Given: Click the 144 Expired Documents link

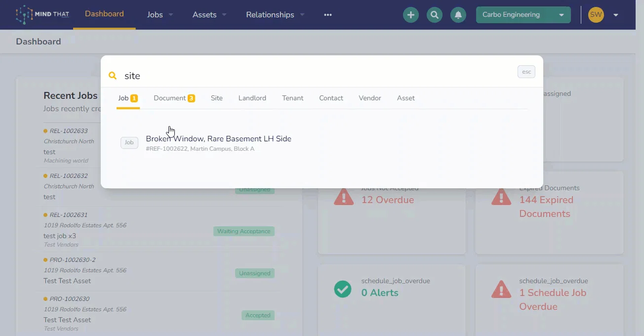Looking at the screenshot, I should 546,207.
